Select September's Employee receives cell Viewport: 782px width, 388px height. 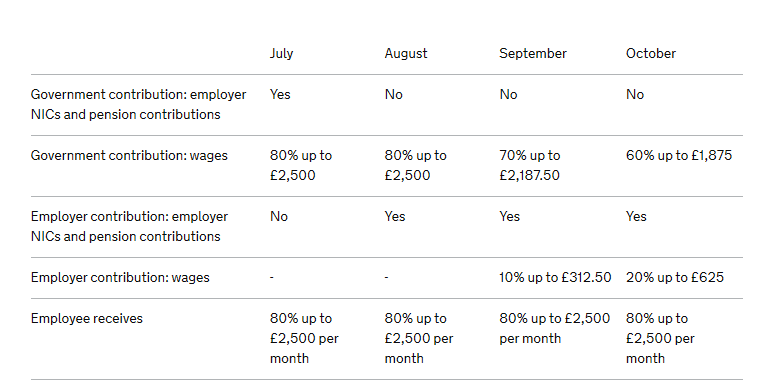(x=555, y=328)
